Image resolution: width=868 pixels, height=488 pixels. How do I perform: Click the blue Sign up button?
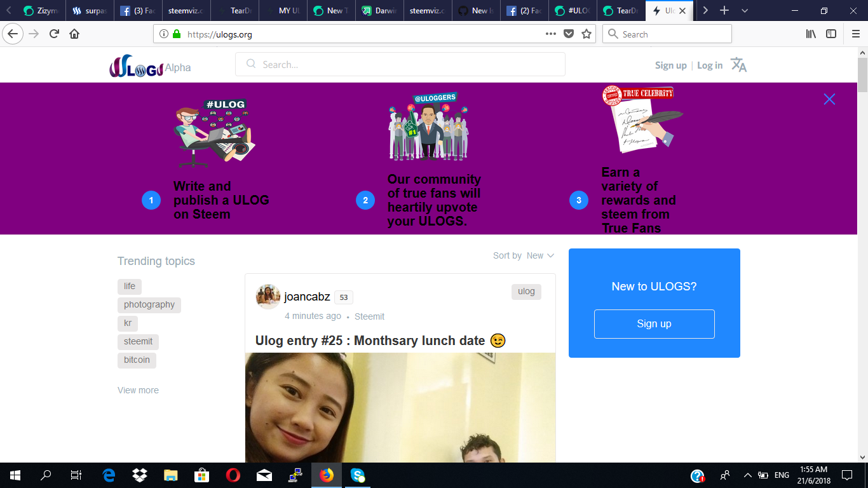point(654,323)
